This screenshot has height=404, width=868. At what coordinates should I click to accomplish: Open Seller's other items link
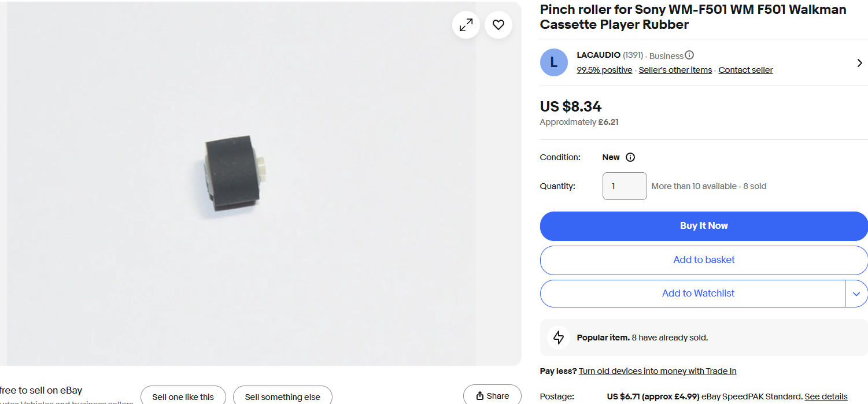675,70
